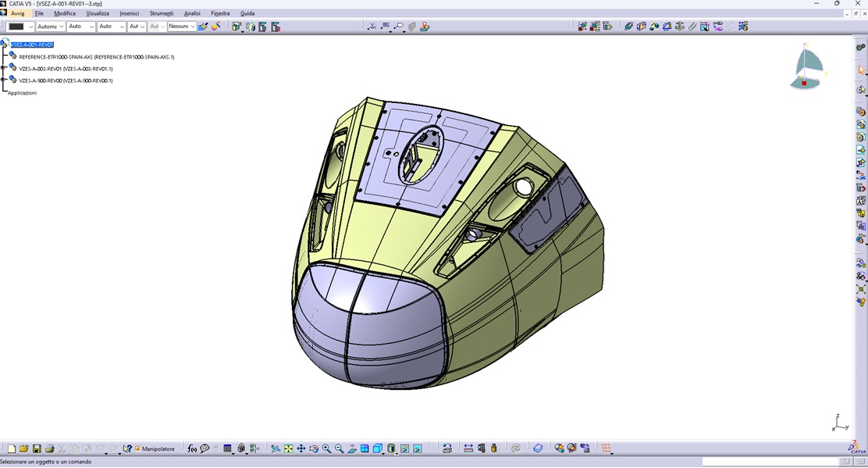
Task: Open the Avvia menu
Action: [x=17, y=13]
